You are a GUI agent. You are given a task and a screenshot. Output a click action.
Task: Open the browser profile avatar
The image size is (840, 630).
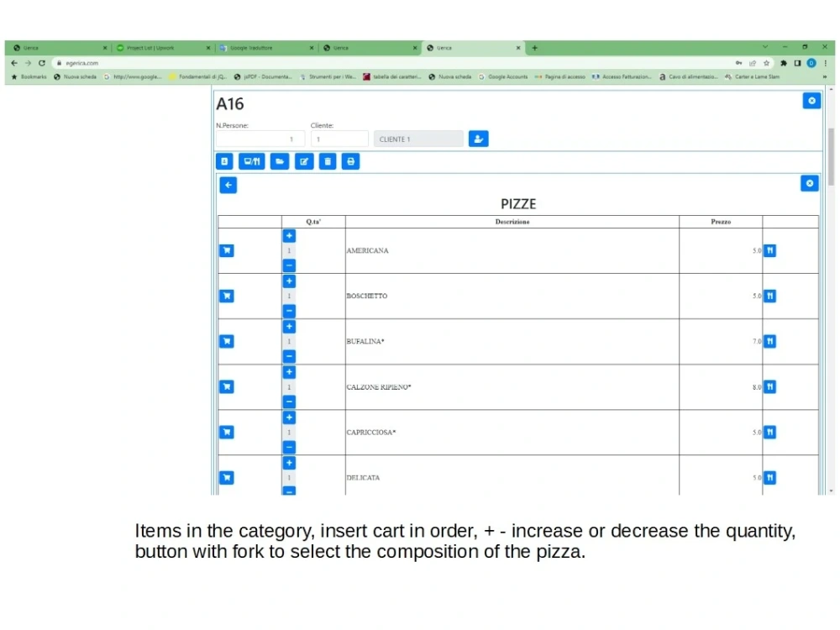[811, 63]
